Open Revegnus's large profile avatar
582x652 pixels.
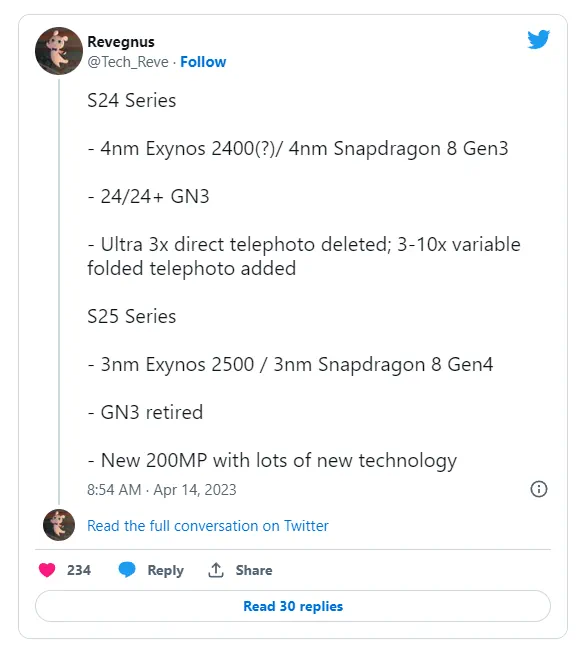(59, 51)
